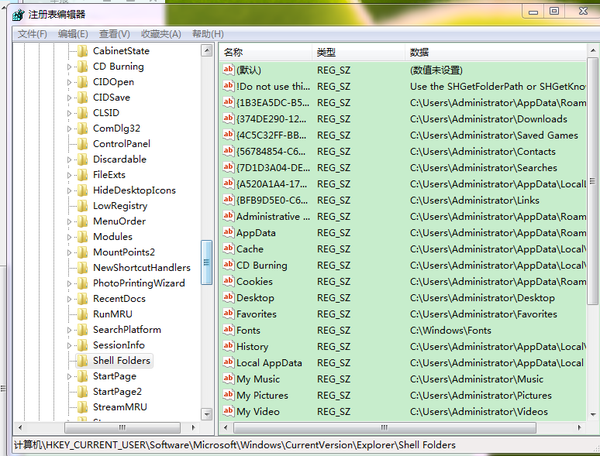Select the Favorites value name
600x456 pixels.
[256, 314]
